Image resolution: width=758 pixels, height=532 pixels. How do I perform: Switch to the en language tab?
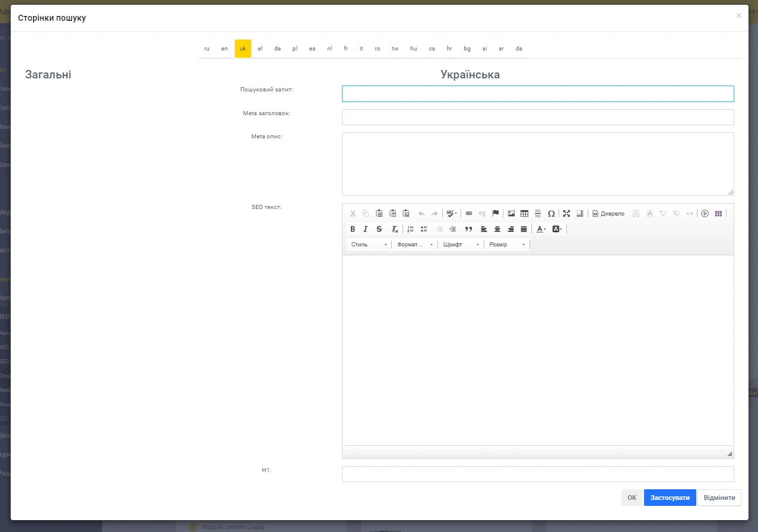[224, 49]
